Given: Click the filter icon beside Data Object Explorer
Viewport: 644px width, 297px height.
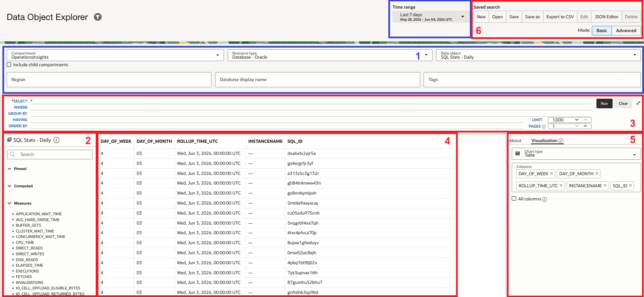Looking at the screenshot, I should click(x=98, y=17).
